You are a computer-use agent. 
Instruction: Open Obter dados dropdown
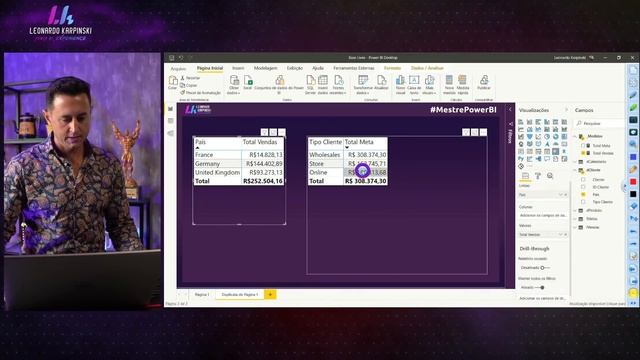click(234, 85)
